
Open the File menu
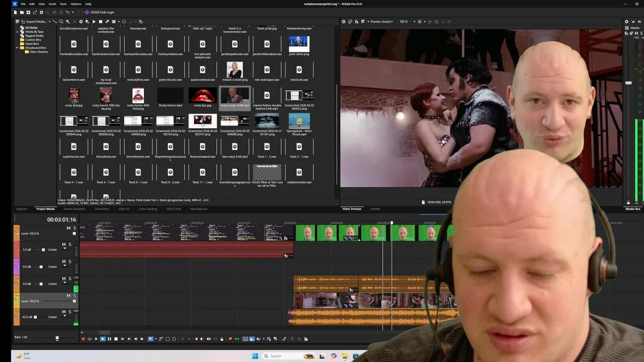coord(23,4)
